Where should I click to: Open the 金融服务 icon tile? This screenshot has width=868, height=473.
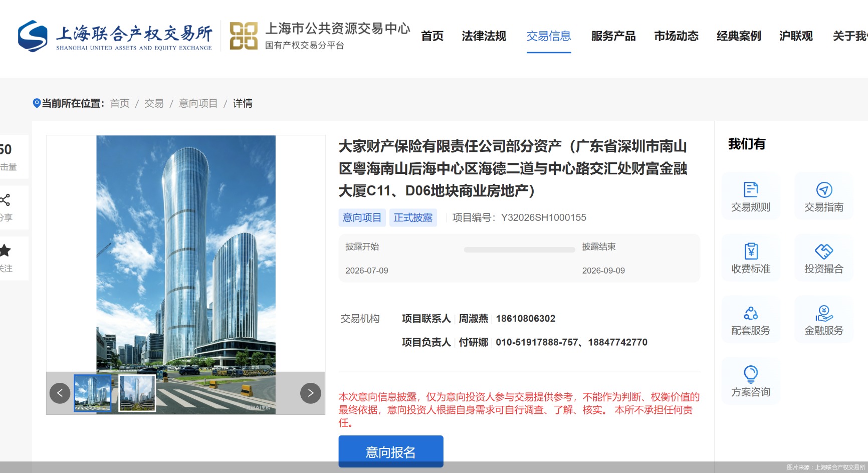(x=824, y=320)
